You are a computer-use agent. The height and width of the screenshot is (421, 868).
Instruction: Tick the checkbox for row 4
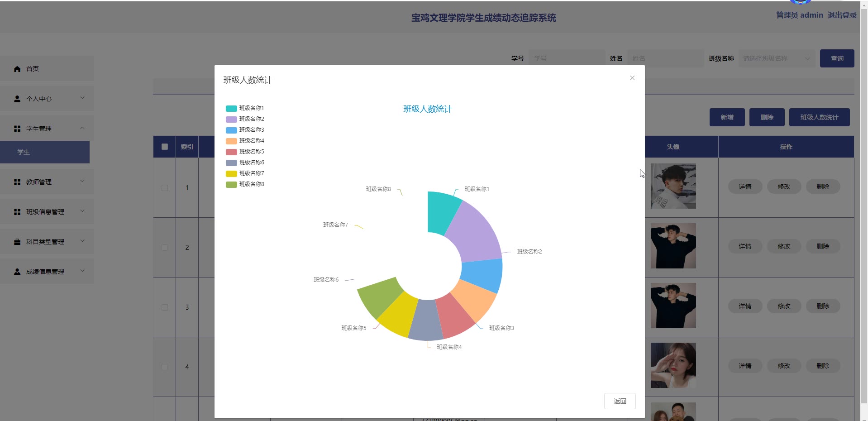click(165, 367)
